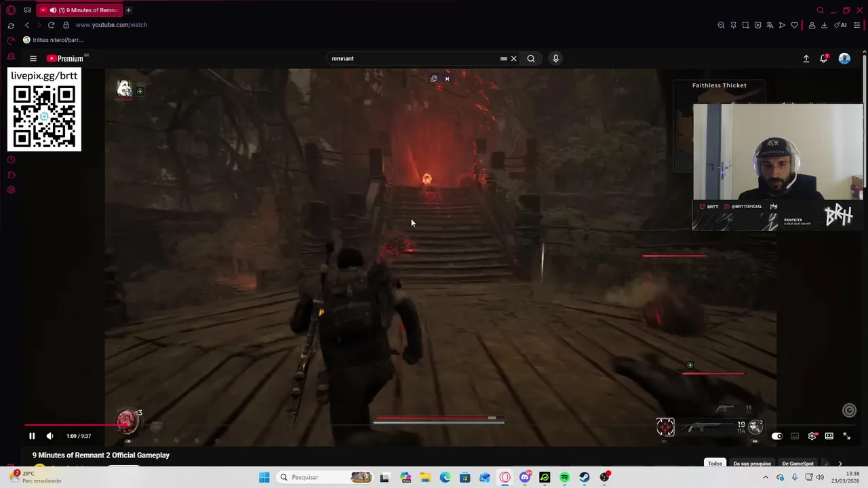Open sidebar settings gear in Opera
This screenshot has width=868, height=488.
(x=11, y=190)
